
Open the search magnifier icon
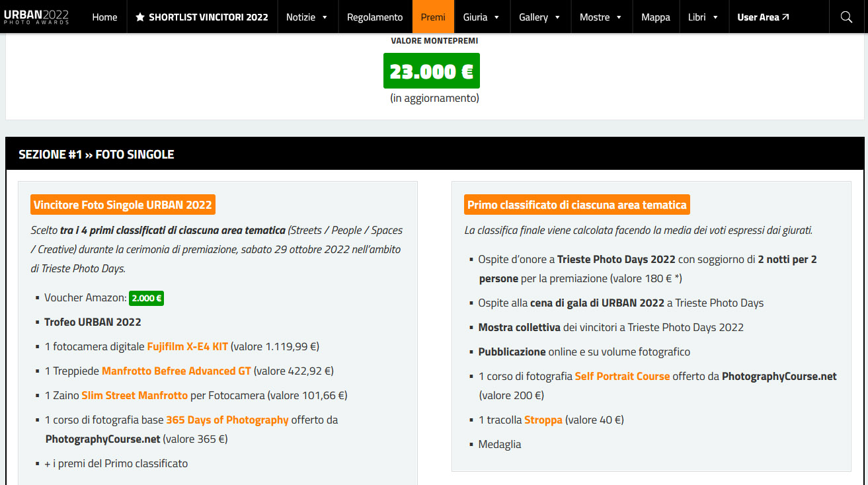coord(846,17)
